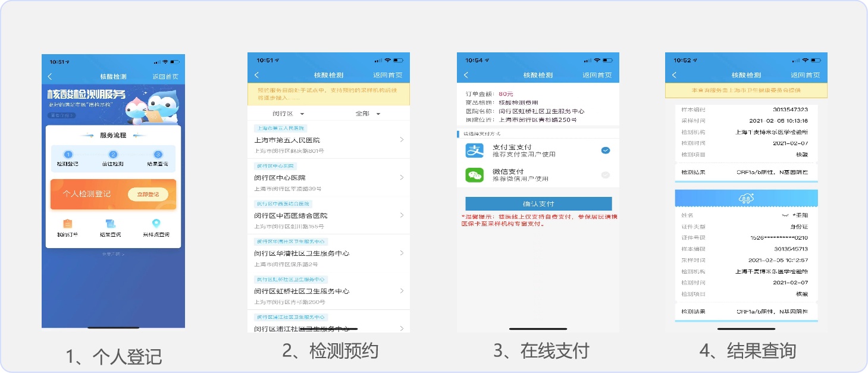Tap the yellow trial notice on 检测预约 screen
The height and width of the screenshot is (373, 868).
(x=328, y=94)
